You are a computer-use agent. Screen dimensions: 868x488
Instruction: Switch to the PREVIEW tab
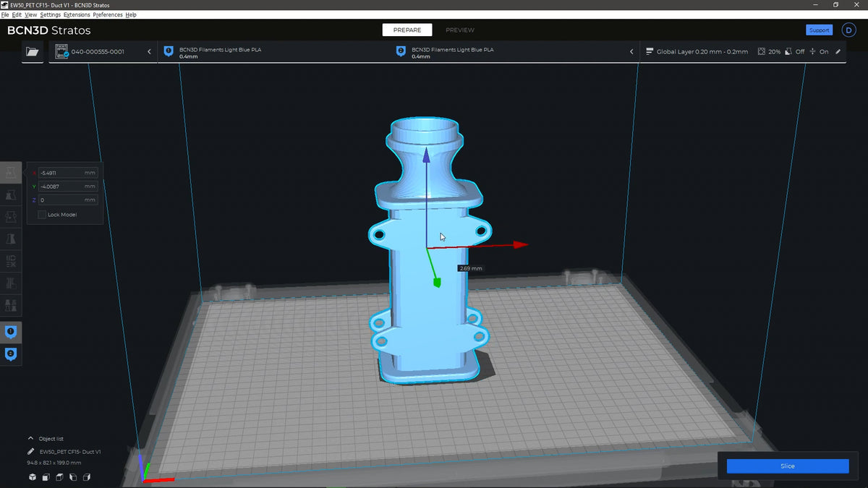tap(460, 30)
